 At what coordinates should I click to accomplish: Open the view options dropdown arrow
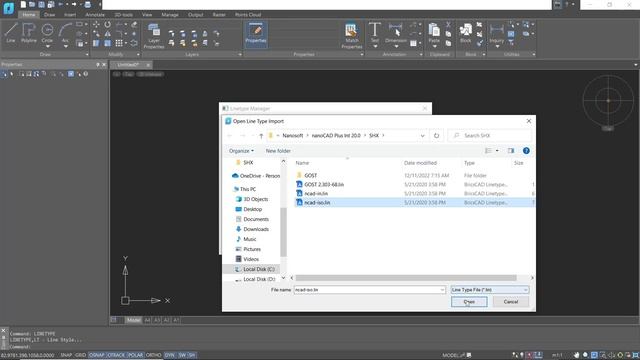click(497, 151)
